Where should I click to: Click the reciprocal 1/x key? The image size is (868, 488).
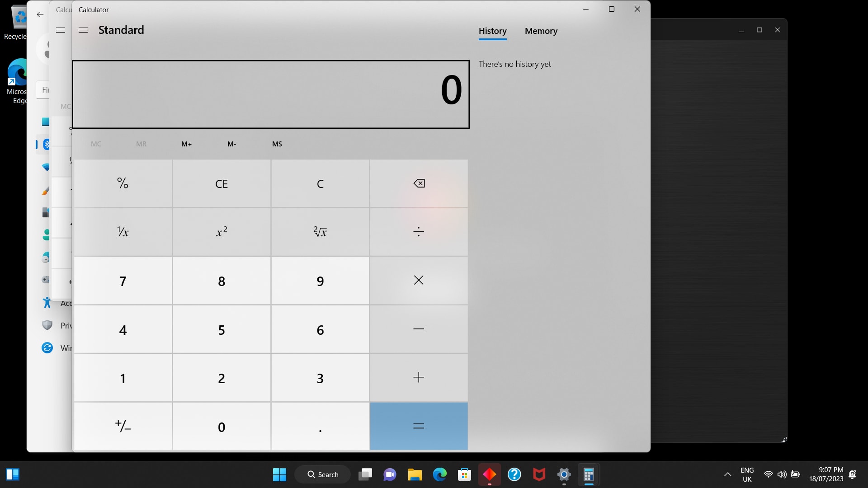coord(123,232)
